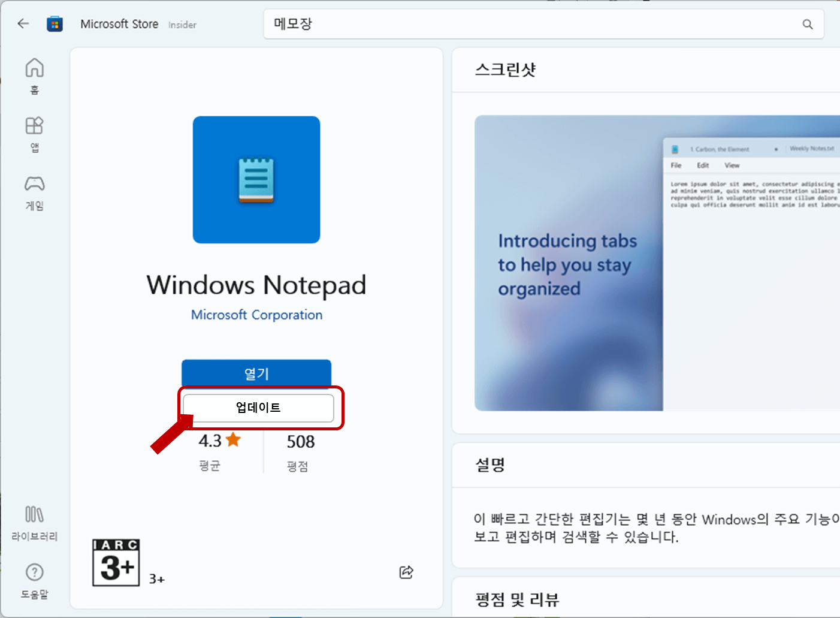This screenshot has height=618, width=840.
Task: Click the app description paragraph text
Action: tap(657, 527)
